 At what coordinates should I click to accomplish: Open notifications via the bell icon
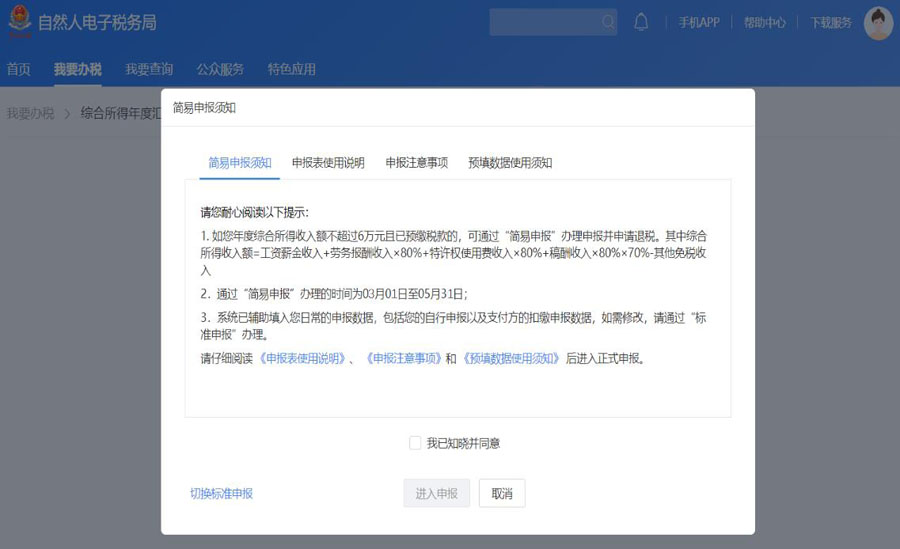pyautogui.click(x=641, y=22)
